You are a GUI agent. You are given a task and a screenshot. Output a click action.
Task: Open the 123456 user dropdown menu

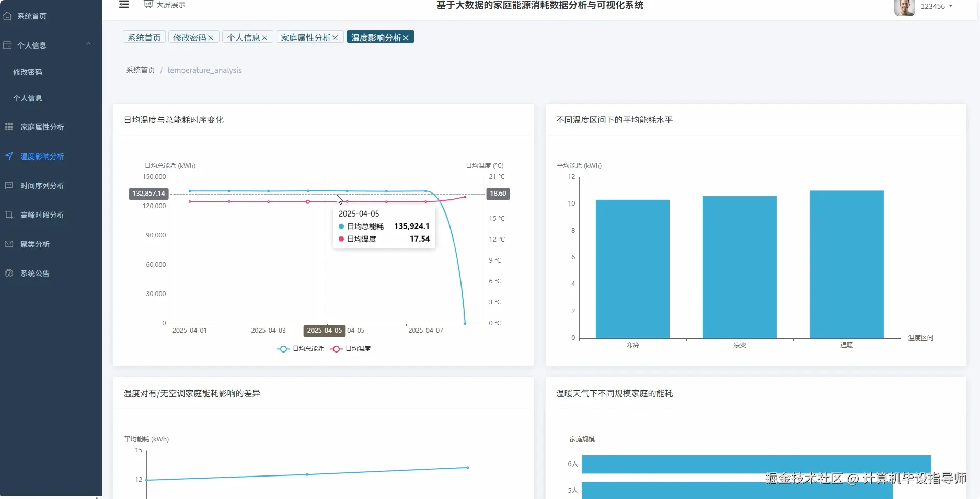pos(937,6)
